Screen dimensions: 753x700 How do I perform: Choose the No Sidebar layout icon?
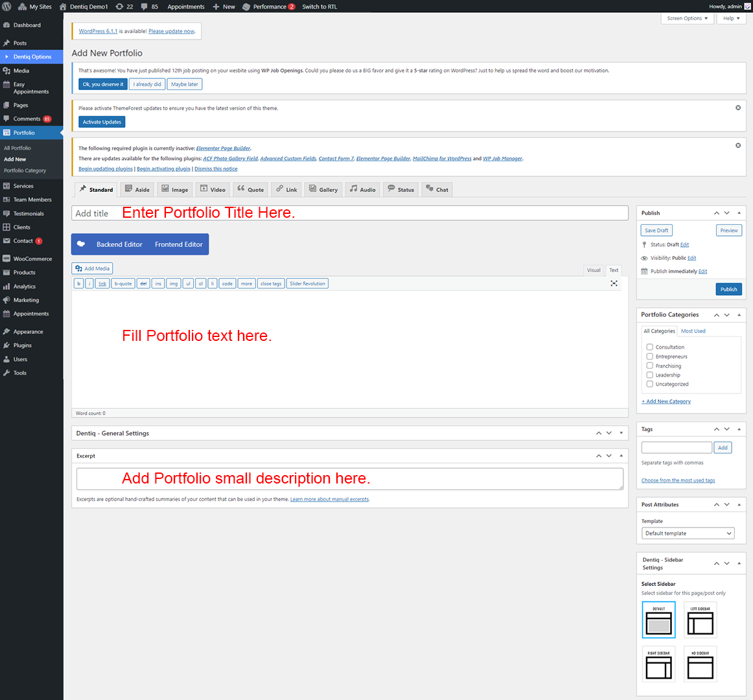coord(700,664)
